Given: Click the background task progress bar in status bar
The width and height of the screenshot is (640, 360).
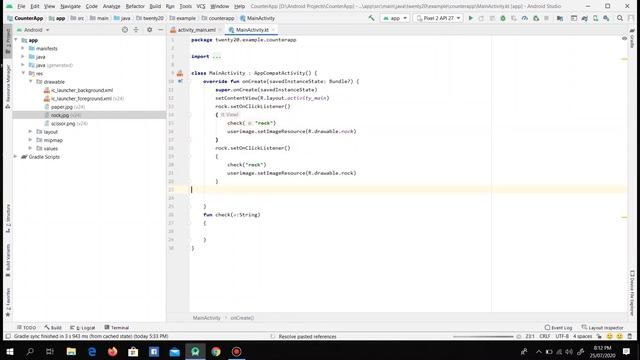Looking at the screenshot, I should [483, 336].
